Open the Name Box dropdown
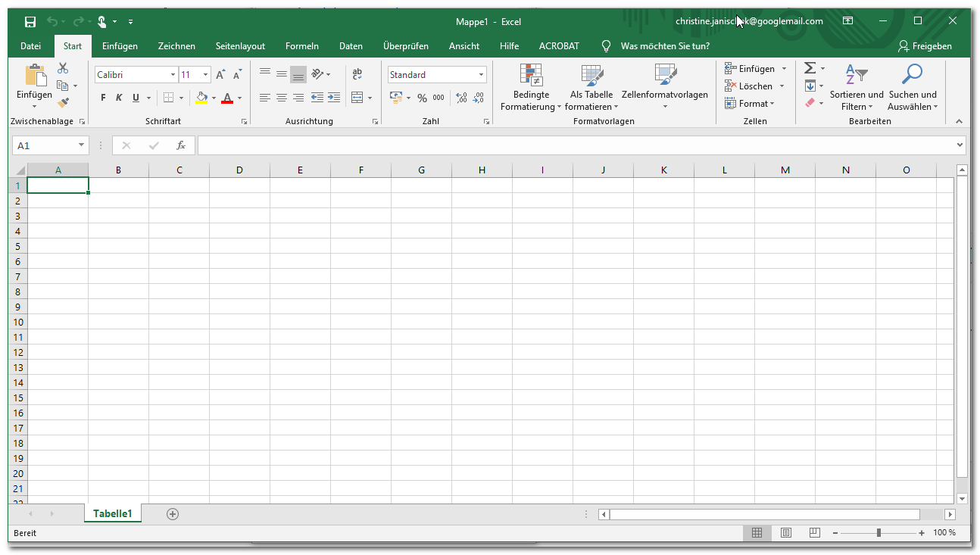The height and width of the screenshot is (555, 980). pyautogui.click(x=81, y=145)
